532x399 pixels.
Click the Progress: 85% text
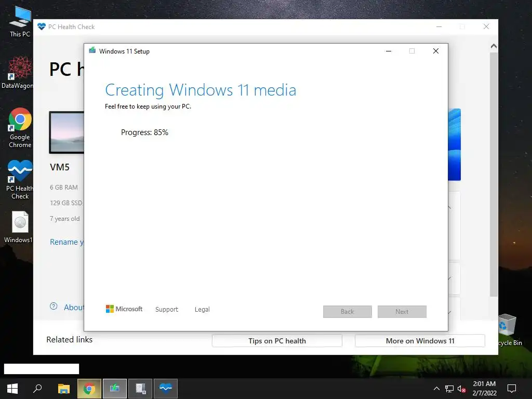pos(144,132)
